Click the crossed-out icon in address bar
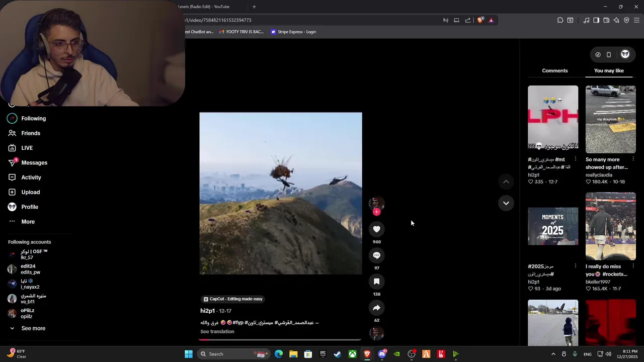 [445, 20]
